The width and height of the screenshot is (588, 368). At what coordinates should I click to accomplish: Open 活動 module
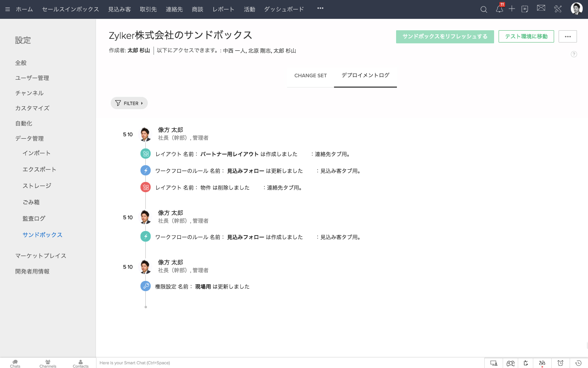(x=249, y=9)
